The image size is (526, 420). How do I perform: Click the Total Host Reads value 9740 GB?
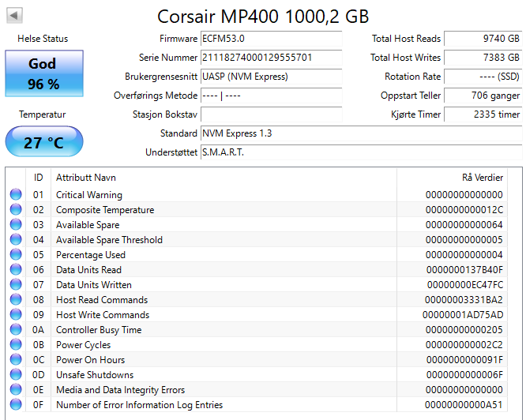pyautogui.click(x=483, y=39)
